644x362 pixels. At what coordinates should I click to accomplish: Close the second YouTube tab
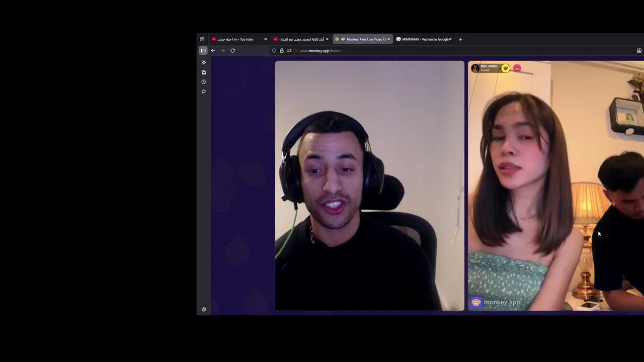coord(327,39)
